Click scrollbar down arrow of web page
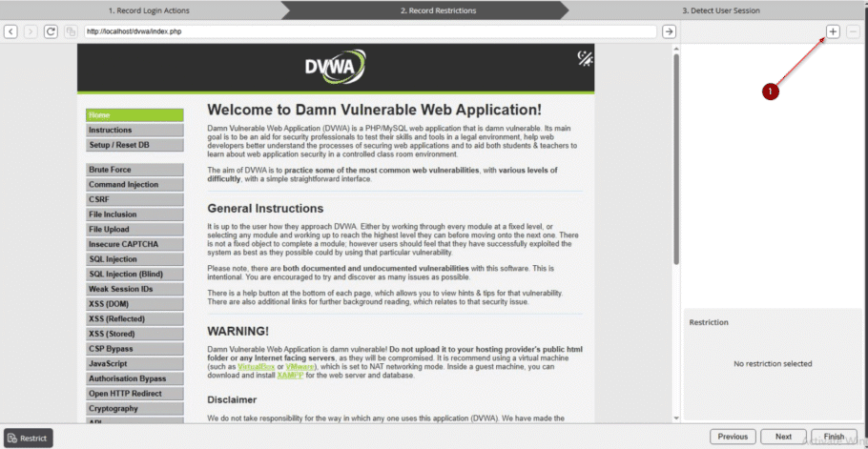Viewport: 868px width, 449px height. (675, 418)
